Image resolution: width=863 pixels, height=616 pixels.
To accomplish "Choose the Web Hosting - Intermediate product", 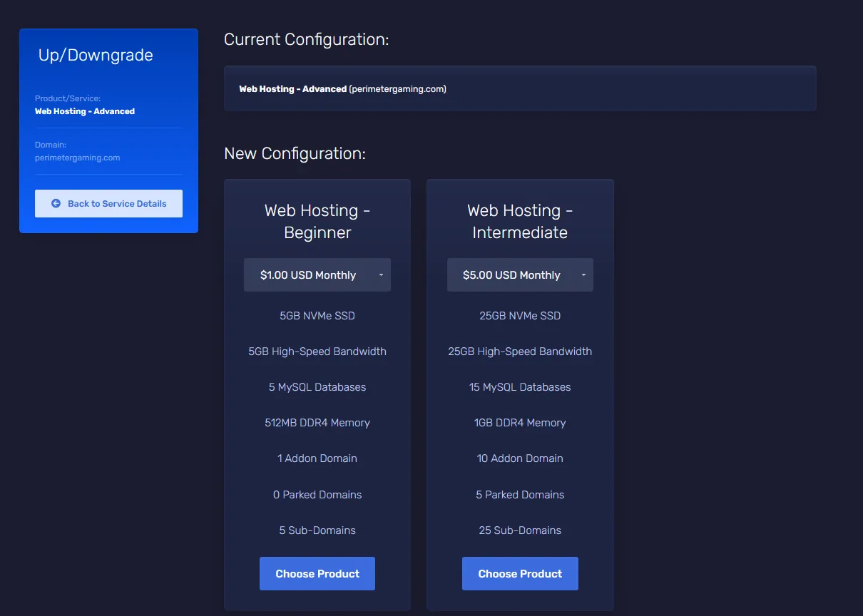I will click(520, 574).
